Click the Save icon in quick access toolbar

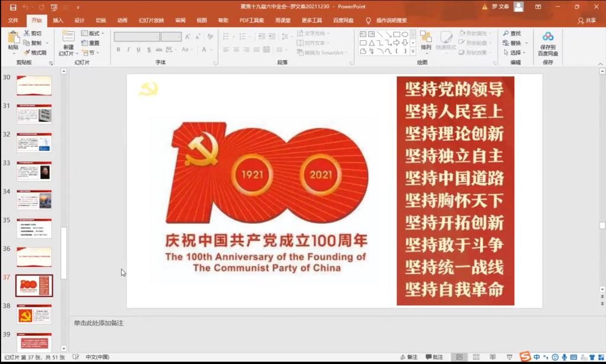click(x=13, y=7)
